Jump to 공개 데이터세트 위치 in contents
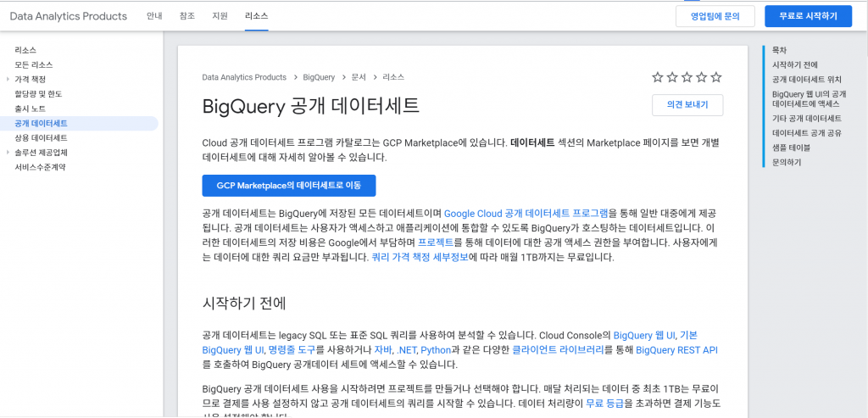Image resolution: width=868 pixels, height=418 pixels. (807, 79)
